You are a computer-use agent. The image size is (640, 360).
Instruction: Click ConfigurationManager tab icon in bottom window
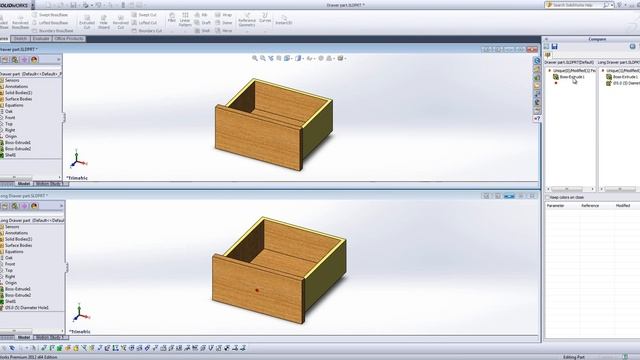pyautogui.click(x=15, y=206)
